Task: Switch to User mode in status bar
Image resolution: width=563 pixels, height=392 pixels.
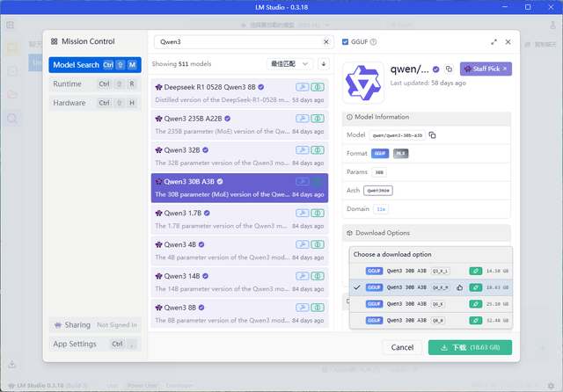Action: 113,386
